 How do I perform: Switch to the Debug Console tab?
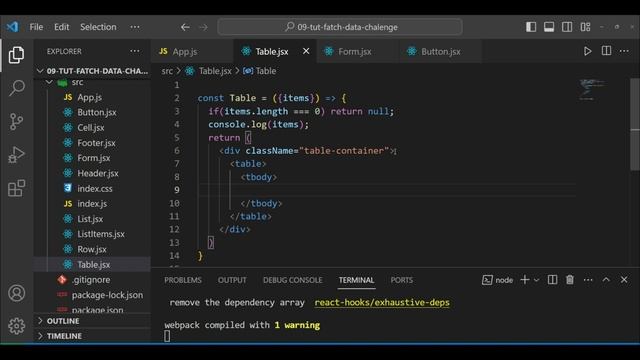[293, 280]
